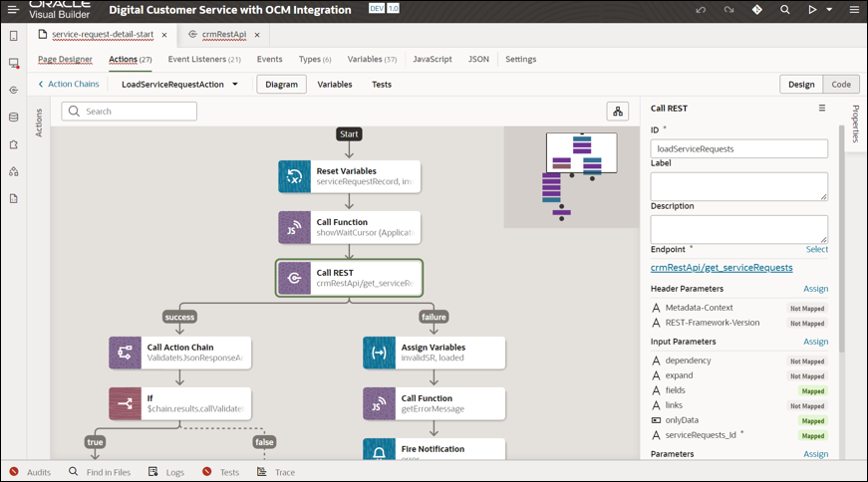Select the If condition node
The width and height of the screenshot is (868, 482).
[180, 403]
